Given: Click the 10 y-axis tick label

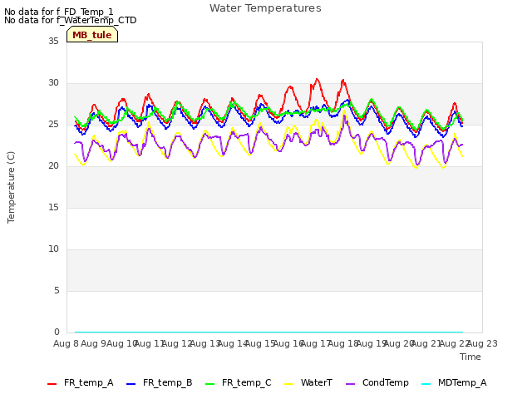Looking at the screenshot, I should click(53, 249).
